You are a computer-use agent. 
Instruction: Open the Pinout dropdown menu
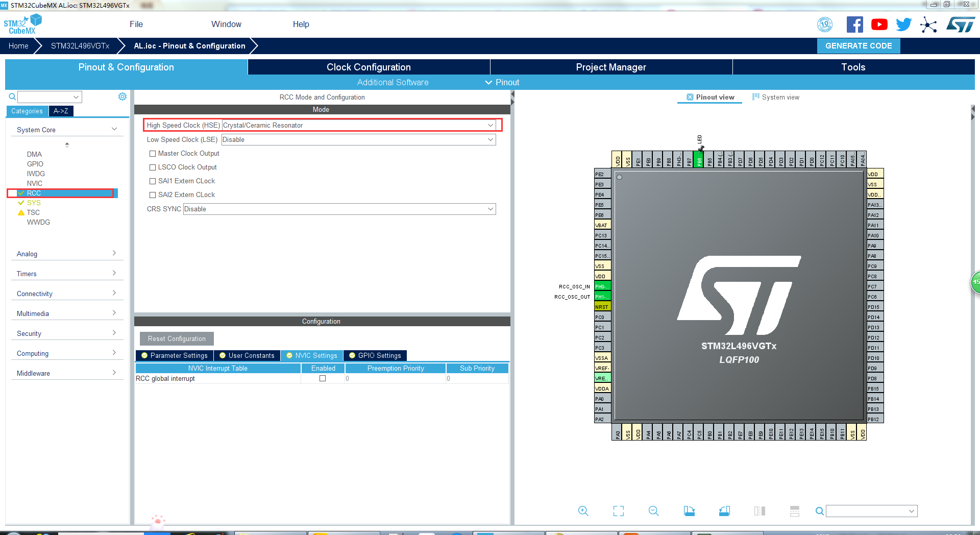(502, 82)
